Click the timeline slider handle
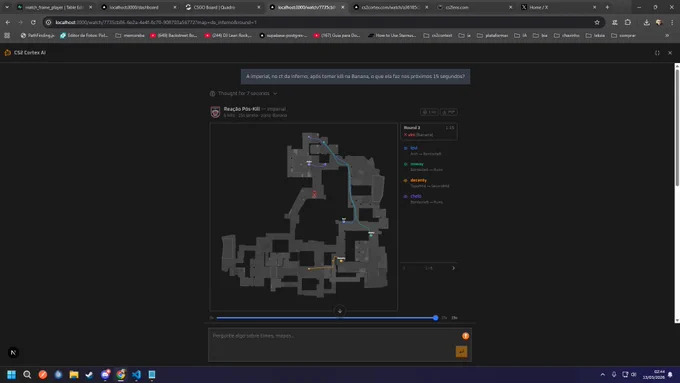 point(435,318)
